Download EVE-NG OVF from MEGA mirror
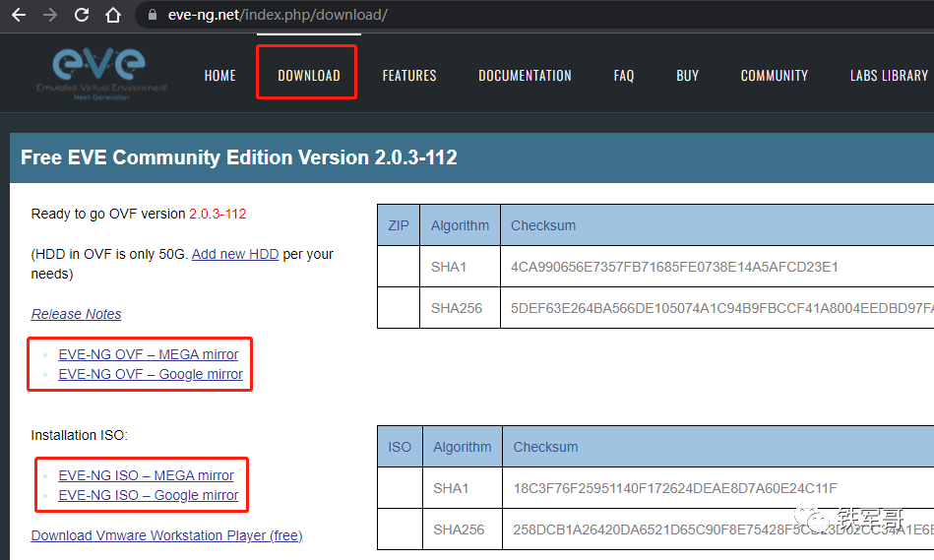 tap(149, 354)
